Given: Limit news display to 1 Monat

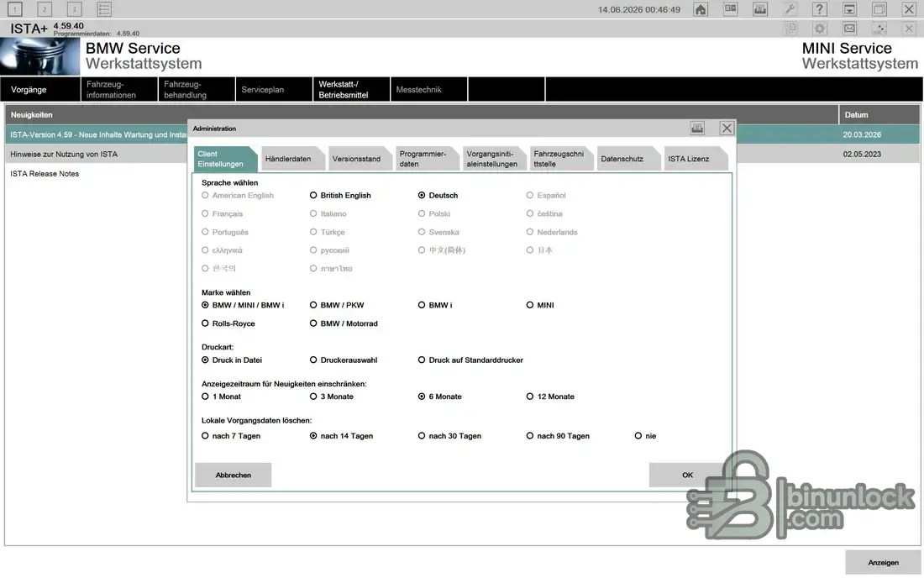Looking at the screenshot, I should (221, 397).
